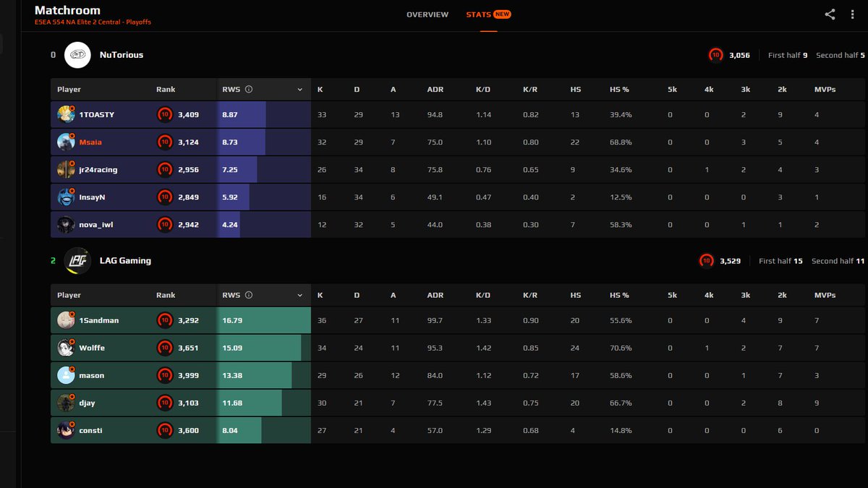Click level 10 skill badge next to LAG Gaming 3,529
Viewport: 868px width, 488px height.
coord(706,261)
